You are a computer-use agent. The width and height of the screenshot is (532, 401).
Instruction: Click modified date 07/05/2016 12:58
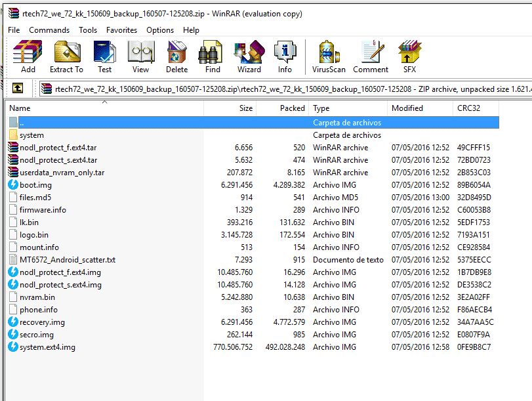(420, 347)
